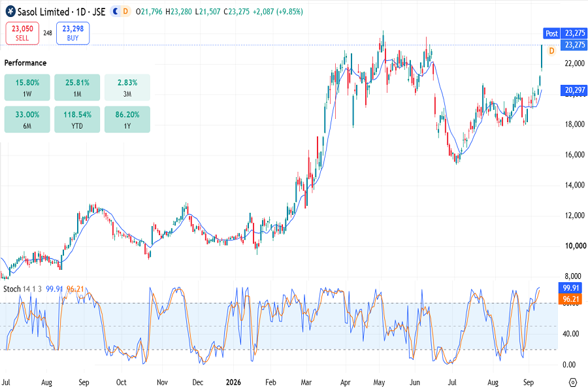The height and width of the screenshot is (392, 588).
Task: Click the Oct label on time axis
Action: coord(121,382)
